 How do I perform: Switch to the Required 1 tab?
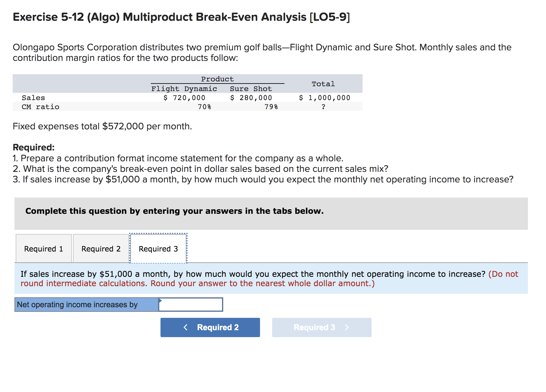pyautogui.click(x=43, y=248)
